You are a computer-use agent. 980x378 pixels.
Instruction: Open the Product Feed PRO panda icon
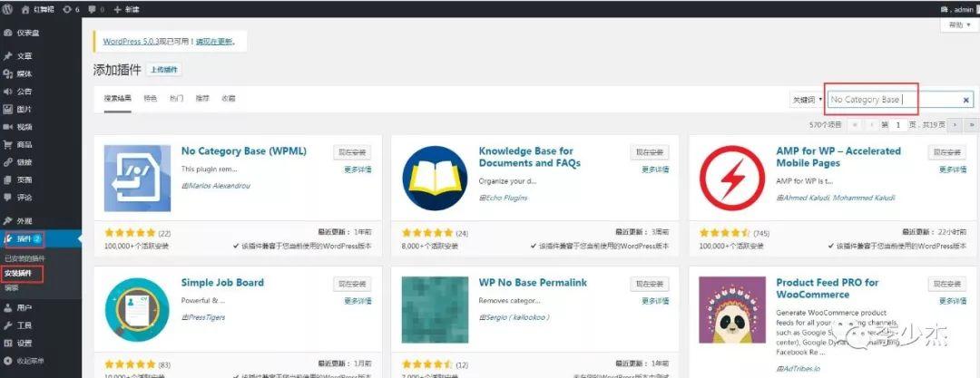click(x=732, y=309)
